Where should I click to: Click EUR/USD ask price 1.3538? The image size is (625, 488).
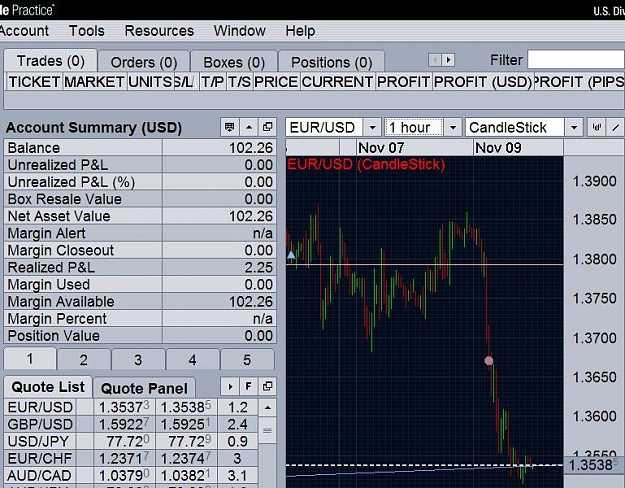click(186, 407)
